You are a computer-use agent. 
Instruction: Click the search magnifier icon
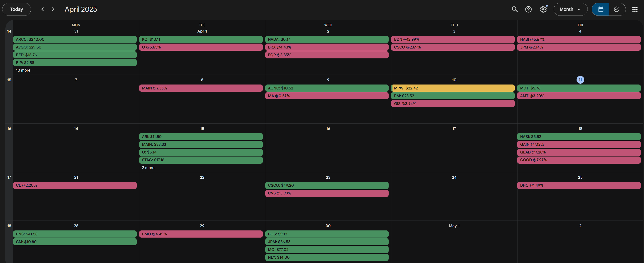click(x=514, y=9)
